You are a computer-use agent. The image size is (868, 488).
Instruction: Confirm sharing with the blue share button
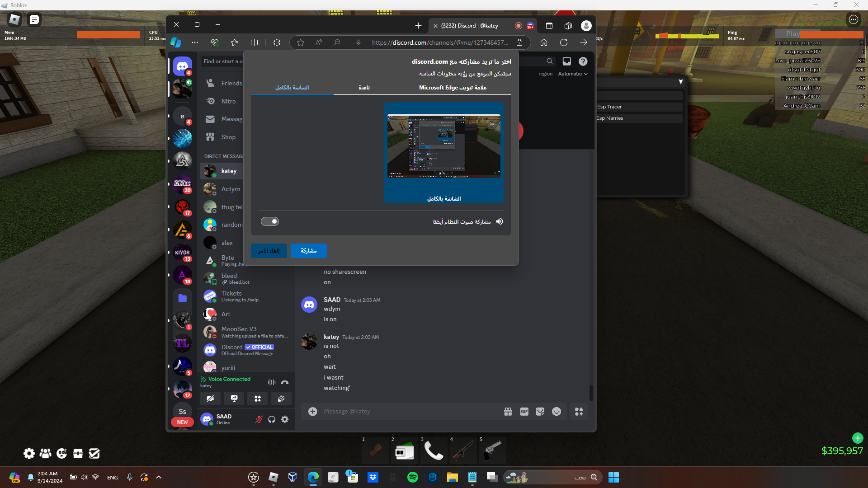tap(309, 251)
